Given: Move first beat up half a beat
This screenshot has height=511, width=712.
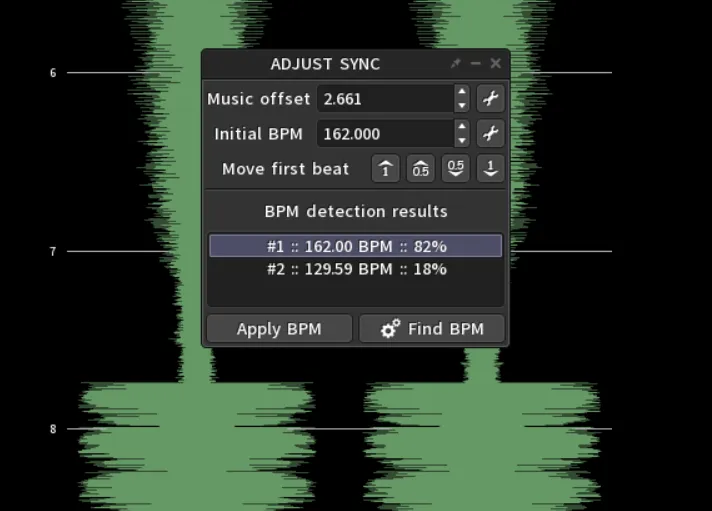Looking at the screenshot, I should click(x=420, y=169).
